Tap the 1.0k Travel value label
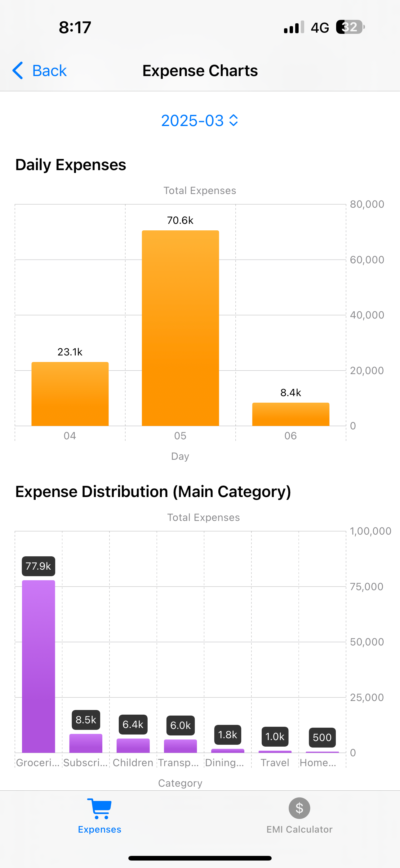This screenshot has height=868, width=400. [x=275, y=737]
